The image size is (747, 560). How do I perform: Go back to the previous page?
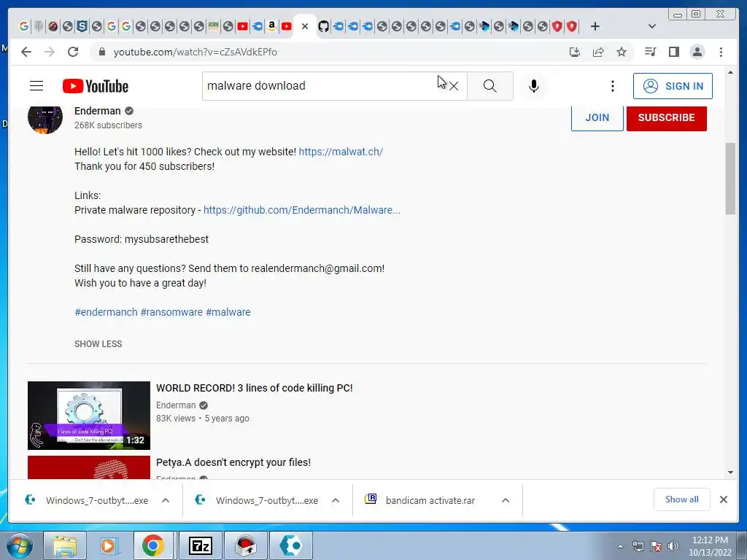[26, 52]
